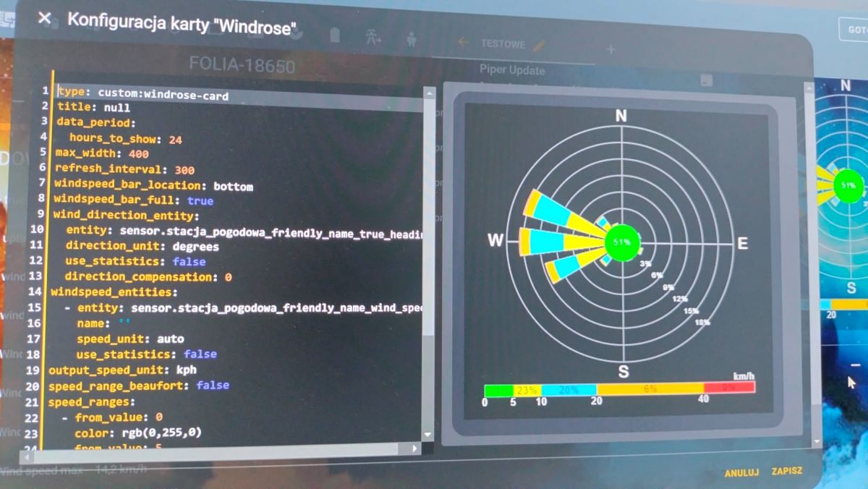868x489 pixels.
Task: Click the 'speed_ranges:' line
Action: pos(91,401)
